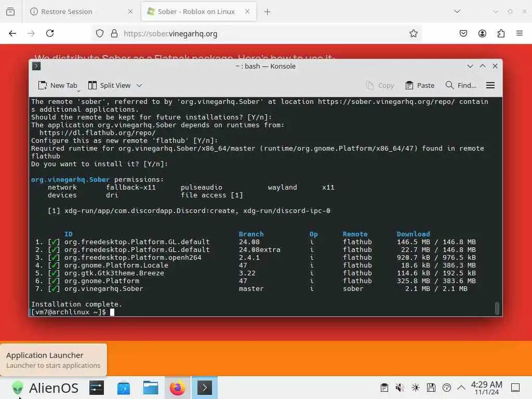Click 'Installation complete.' text
The image size is (532, 399).
tap(77, 304)
